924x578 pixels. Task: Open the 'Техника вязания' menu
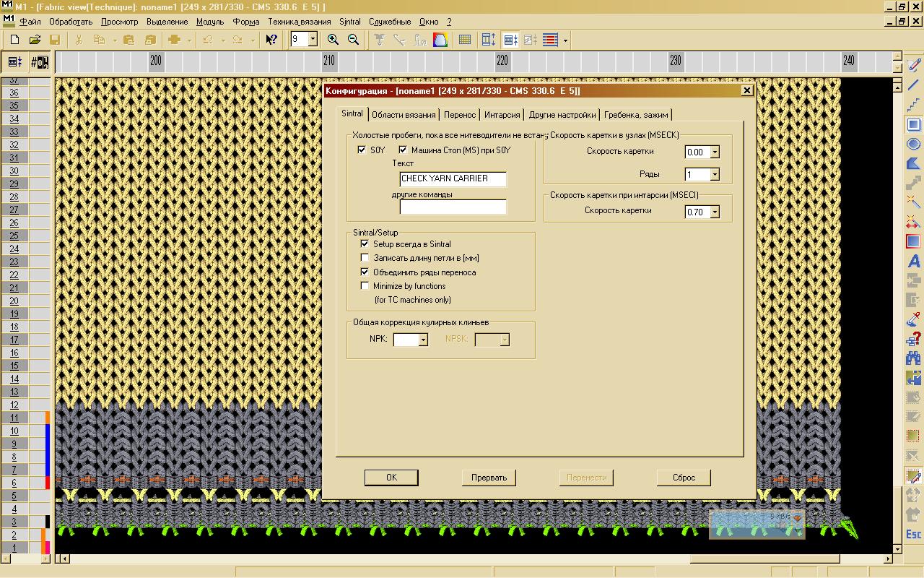[299, 22]
